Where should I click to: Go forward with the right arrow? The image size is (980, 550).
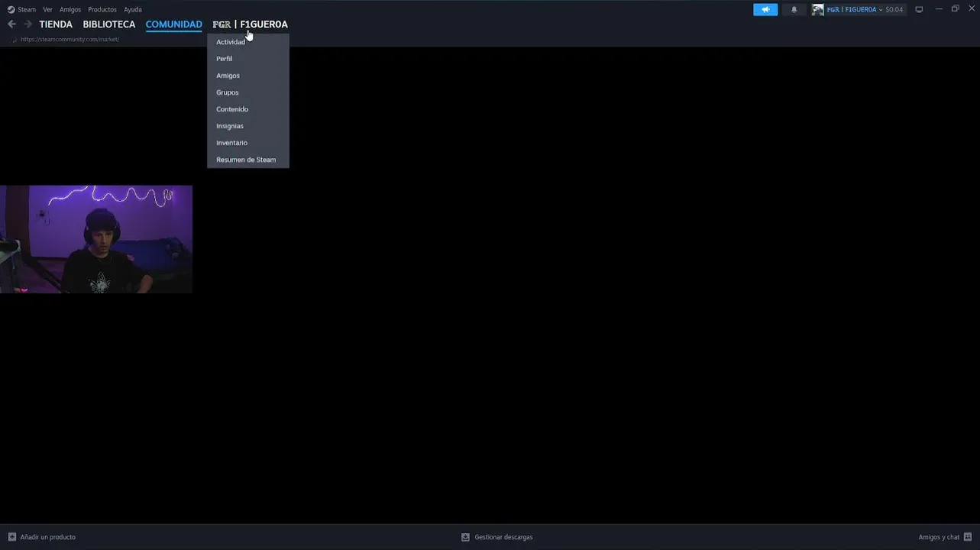click(28, 24)
